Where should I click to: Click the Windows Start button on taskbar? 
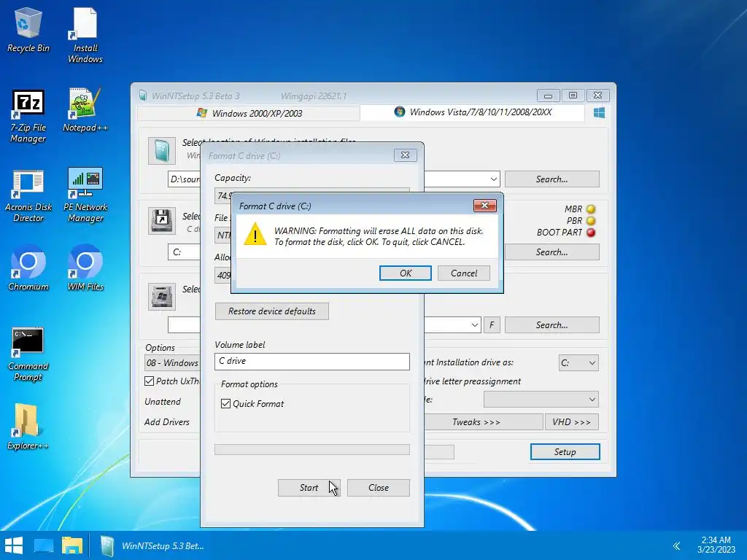click(x=14, y=545)
